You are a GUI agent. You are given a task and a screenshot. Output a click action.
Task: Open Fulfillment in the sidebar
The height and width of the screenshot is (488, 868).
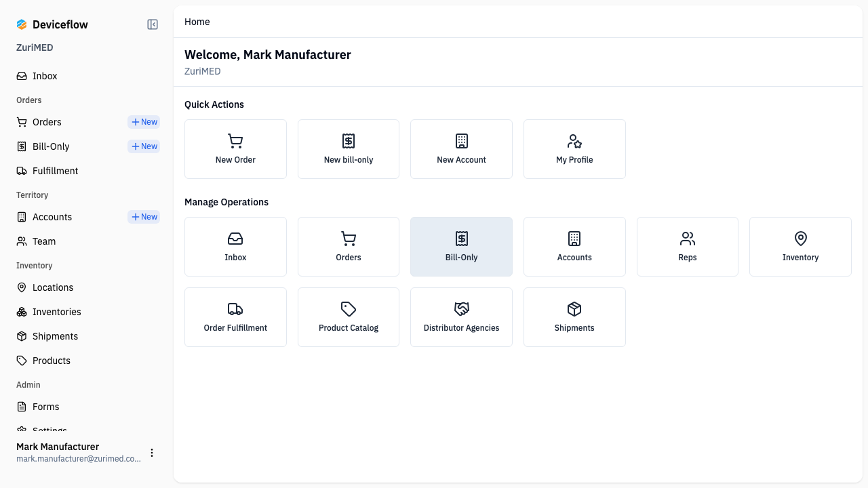(87, 171)
